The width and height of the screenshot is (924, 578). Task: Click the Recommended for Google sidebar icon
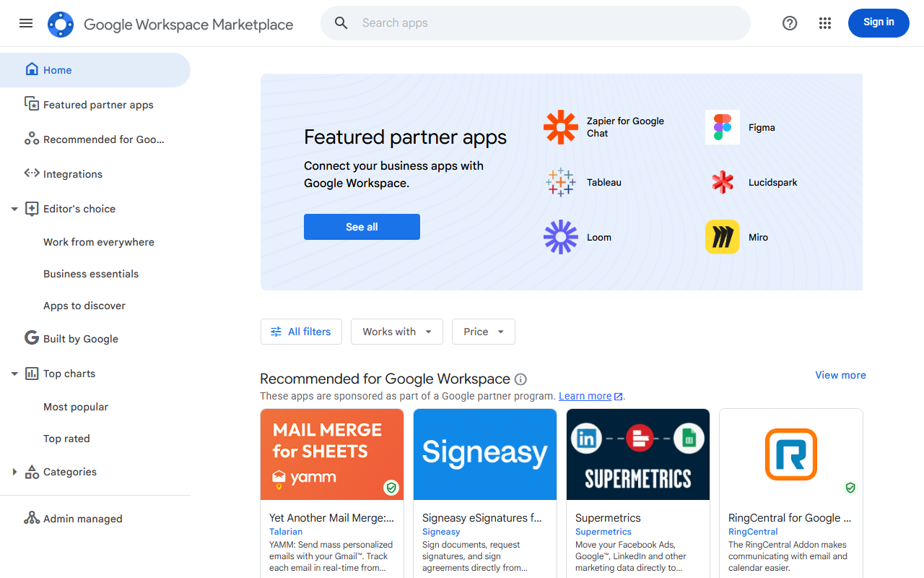pyautogui.click(x=32, y=139)
